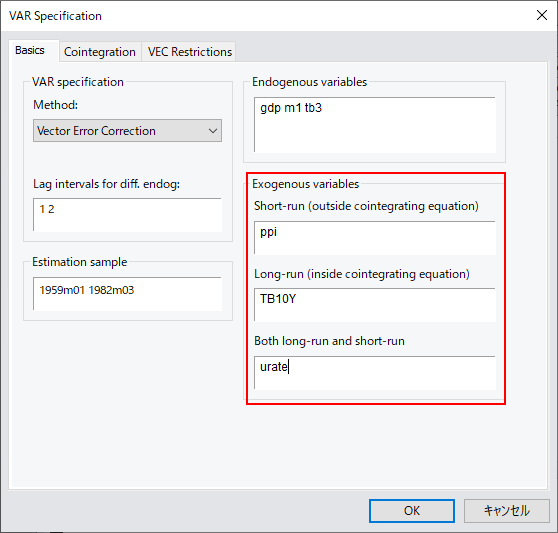The height and width of the screenshot is (533, 558).
Task: Switch to the Cointegration tab
Action: click(100, 52)
